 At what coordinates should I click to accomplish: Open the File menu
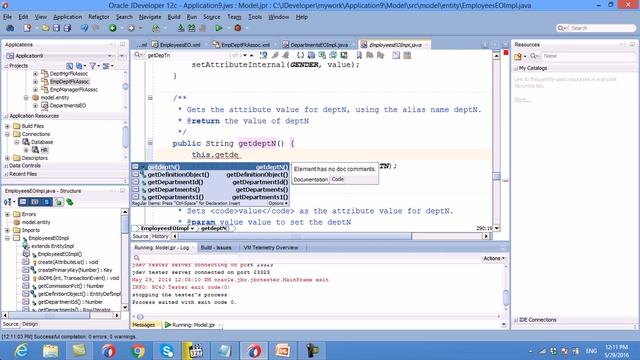pyautogui.click(x=7, y=17)
